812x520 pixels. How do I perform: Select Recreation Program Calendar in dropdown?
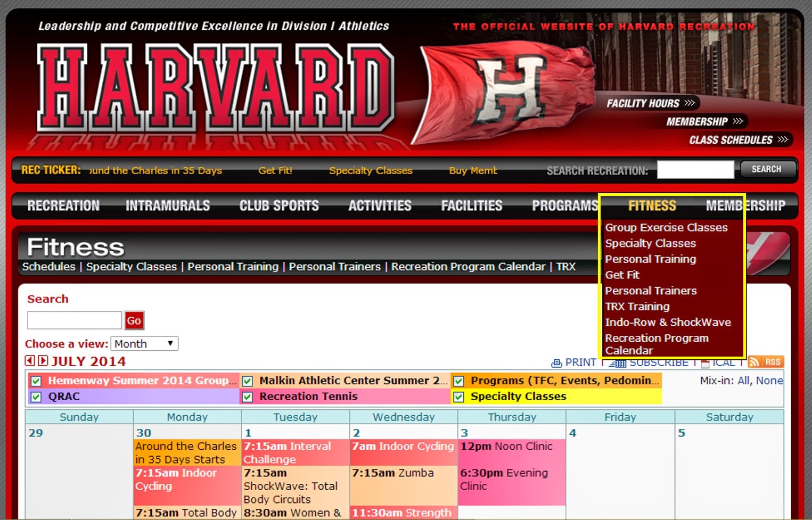pyautogui.click(x=657, y=344)
